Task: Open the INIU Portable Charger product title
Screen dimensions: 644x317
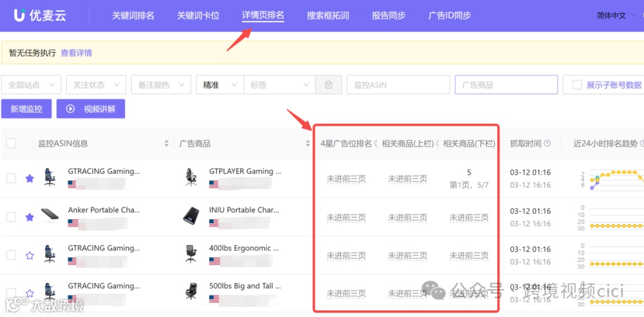Action: [244, 210]
